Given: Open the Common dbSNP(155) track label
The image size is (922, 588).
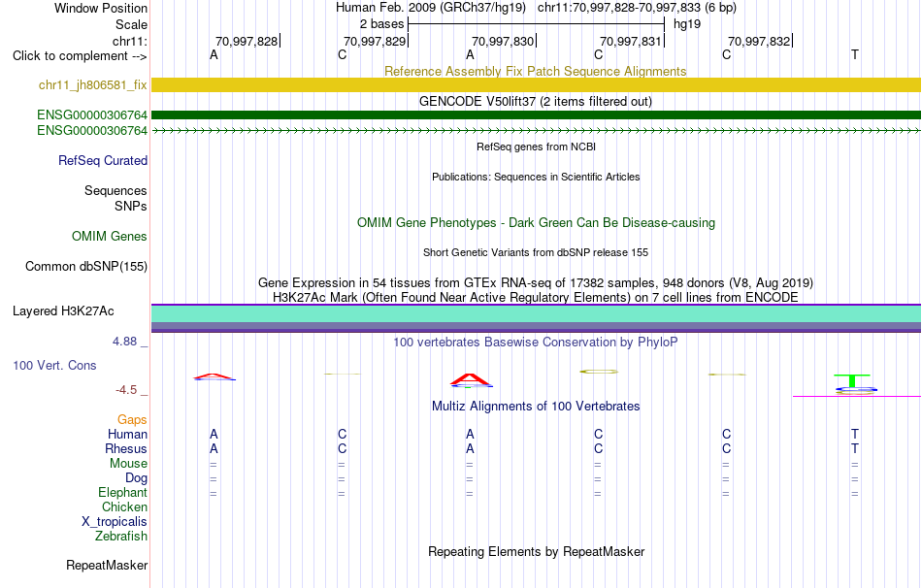Looking at the screenshot, I should 86,267.
